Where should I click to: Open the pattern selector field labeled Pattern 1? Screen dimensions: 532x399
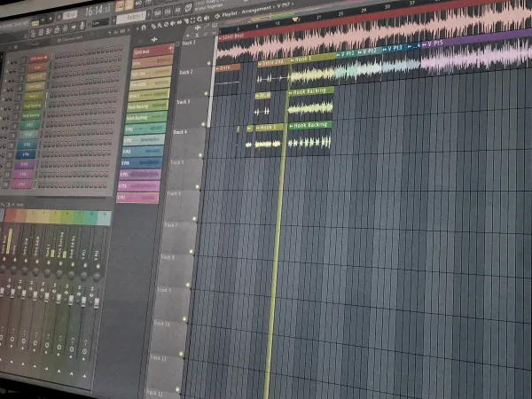point(131,16)
